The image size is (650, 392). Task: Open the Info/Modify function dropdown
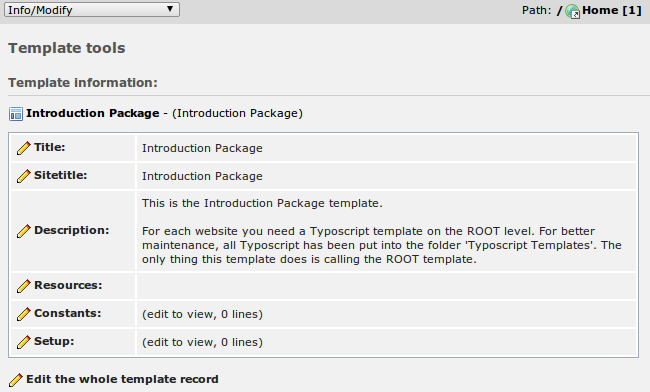[92, 10]
